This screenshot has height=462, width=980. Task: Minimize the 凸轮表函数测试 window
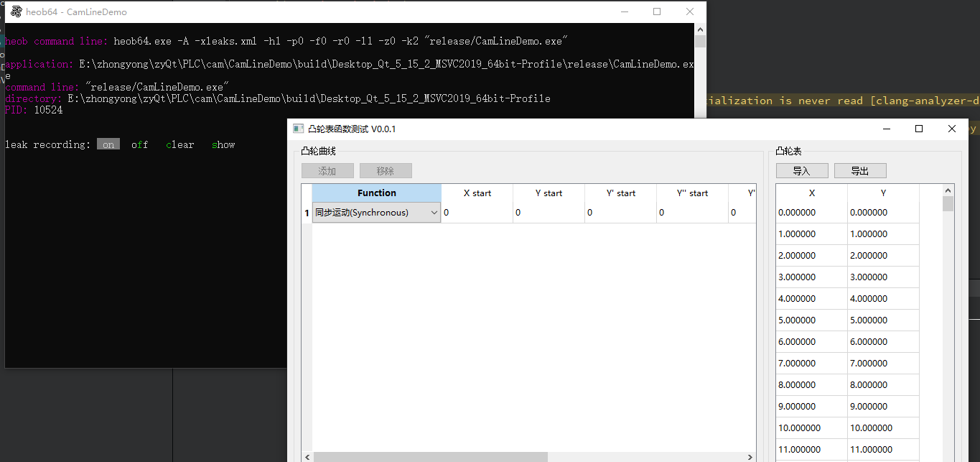pos(886,129)
